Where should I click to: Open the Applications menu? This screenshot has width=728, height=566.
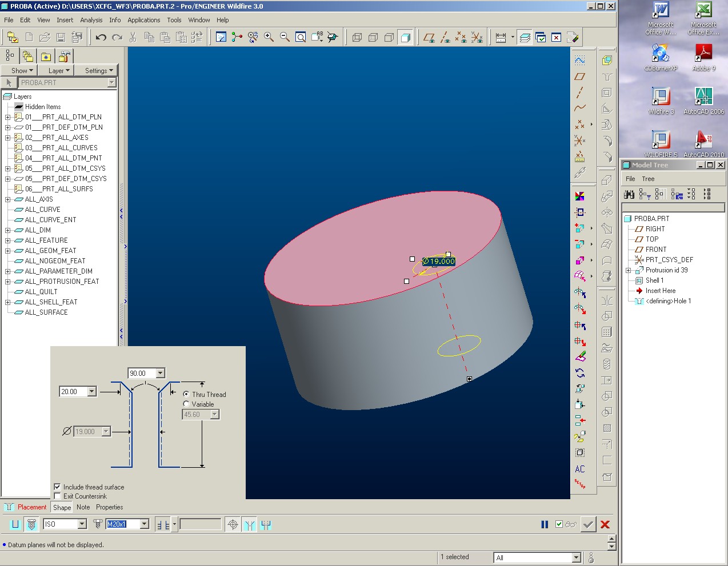tap(144, 20)
